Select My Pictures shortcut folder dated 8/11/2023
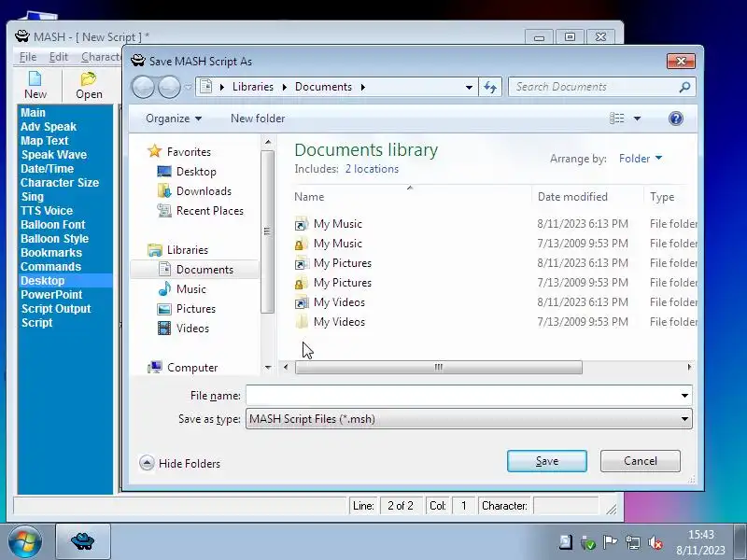 click(342, 263)
